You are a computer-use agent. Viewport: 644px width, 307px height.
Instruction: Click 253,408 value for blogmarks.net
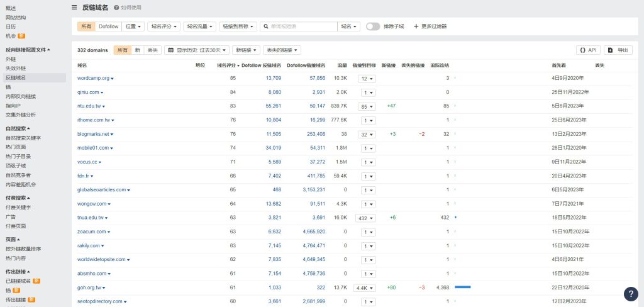click(x=316, y=134)
